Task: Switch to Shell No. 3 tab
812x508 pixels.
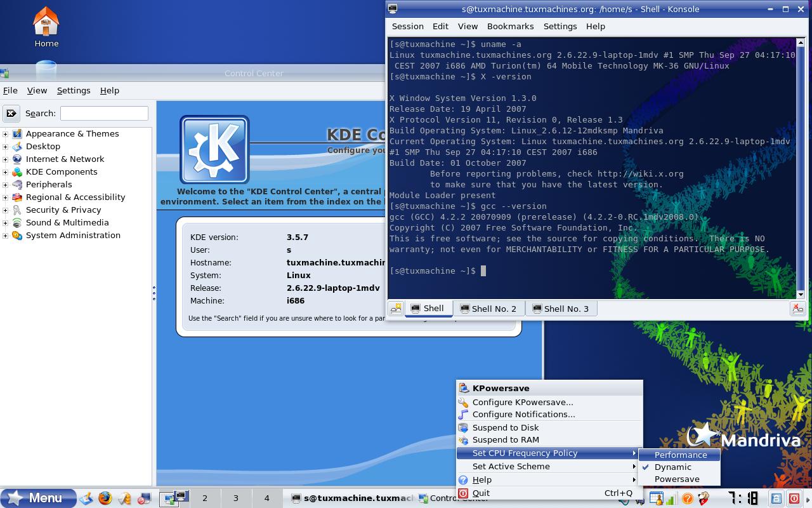Action: [x=561, y=309]
